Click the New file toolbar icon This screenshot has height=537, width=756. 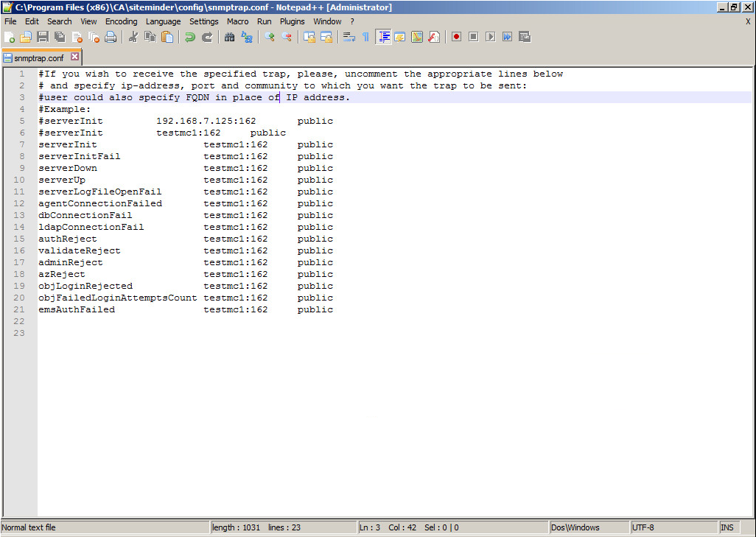pyautogui.click(x=10, y=37)
